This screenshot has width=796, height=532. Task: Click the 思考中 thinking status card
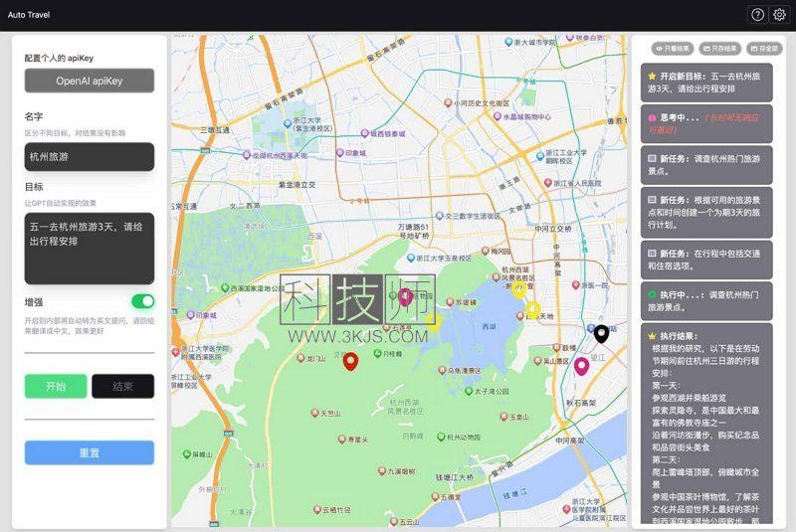pos(706,123)
